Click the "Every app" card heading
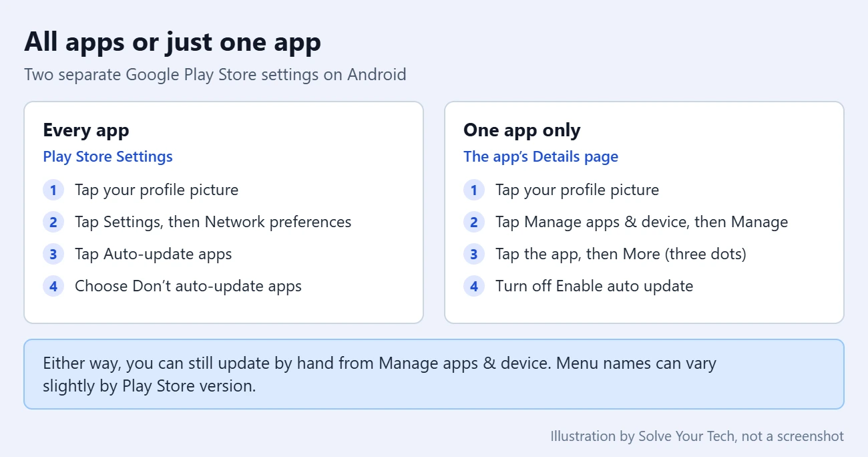The height and width of the screenshot is (457, 868). pyautogui.click(x=85, y=130)
